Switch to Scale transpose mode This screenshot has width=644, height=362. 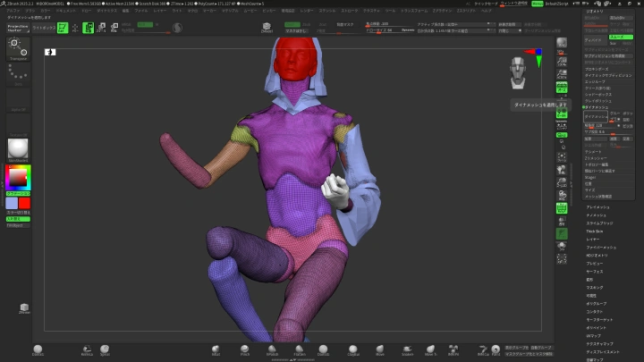pos(101,28)
